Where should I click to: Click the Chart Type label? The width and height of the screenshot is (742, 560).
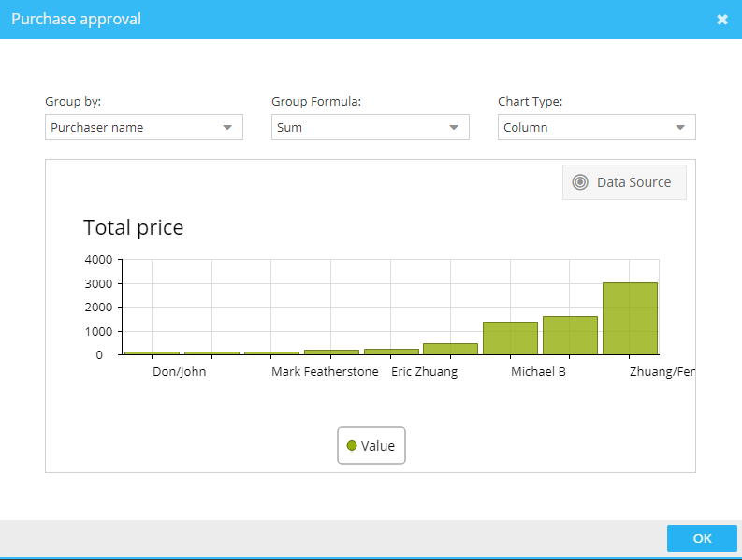530,102
